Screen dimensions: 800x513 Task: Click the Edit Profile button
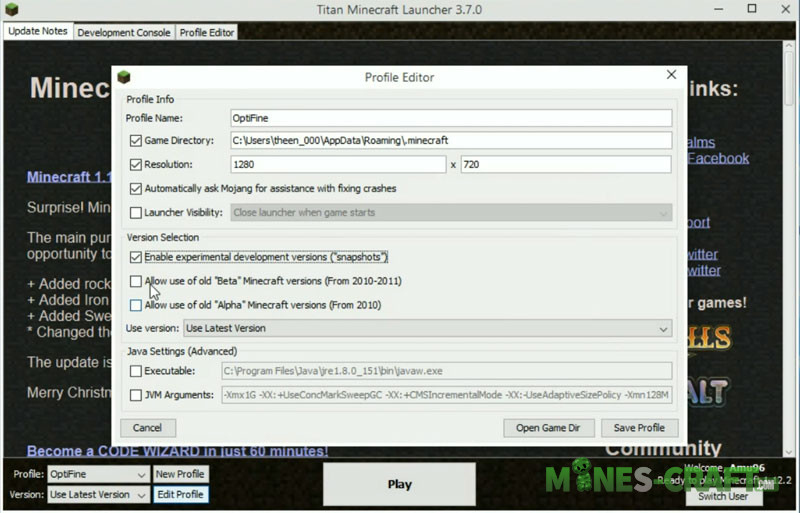pos(181,495)
